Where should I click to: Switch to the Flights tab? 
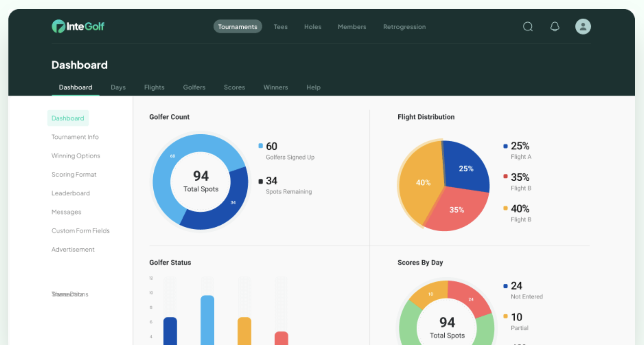154,87
